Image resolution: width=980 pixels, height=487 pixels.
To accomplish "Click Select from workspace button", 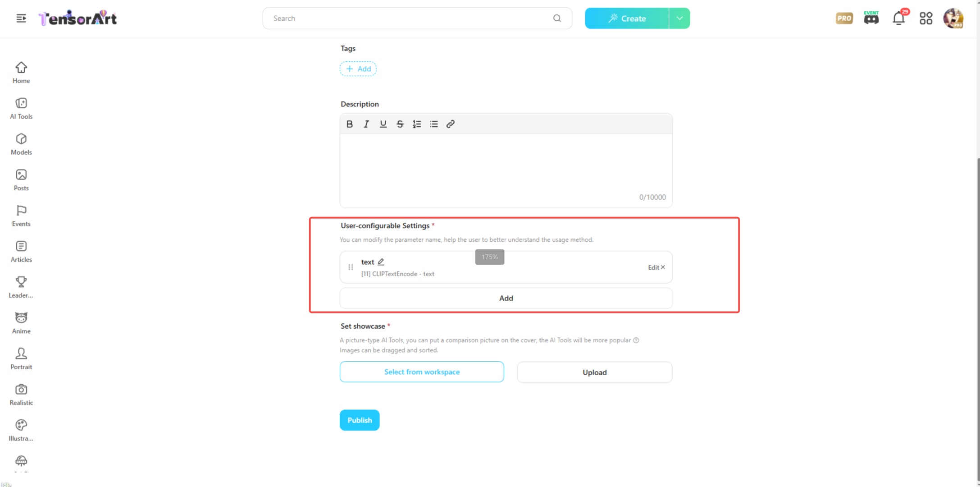I will [422, 372].
